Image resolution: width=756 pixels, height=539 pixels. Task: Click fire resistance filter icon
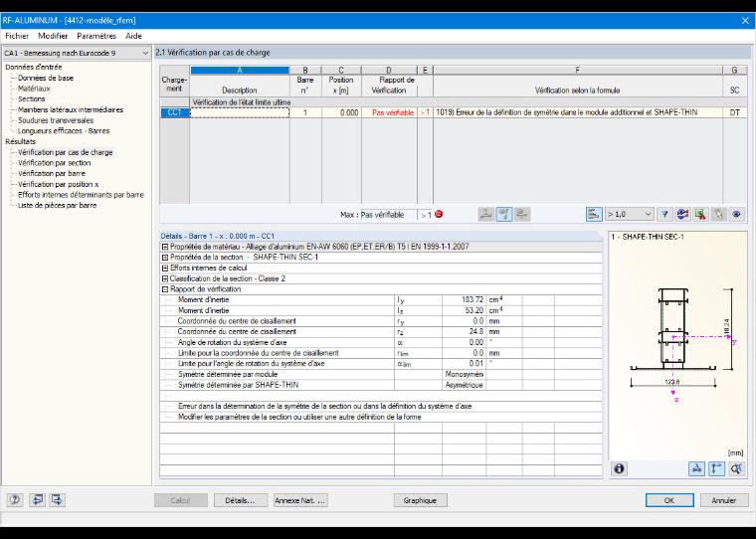click(521, 214)
